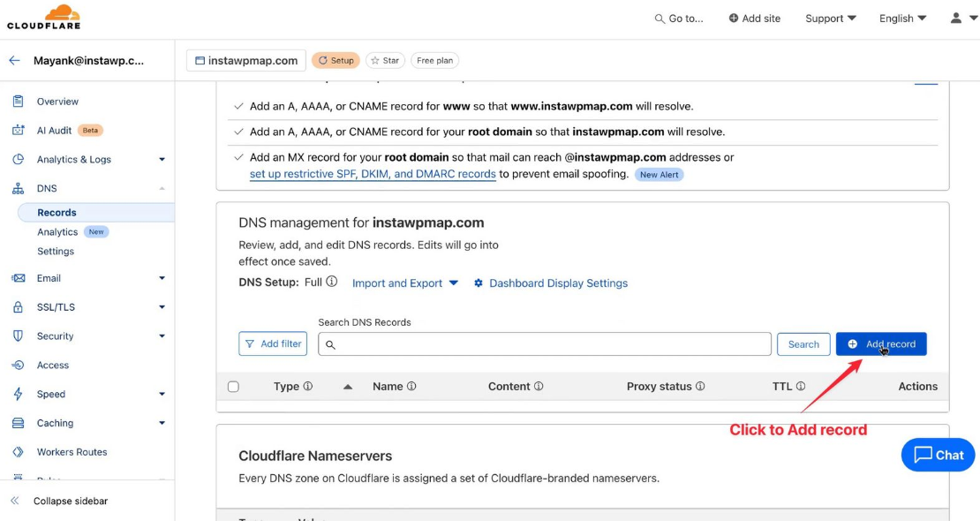Click the Workers Routes diamond icon

point(19,452)
